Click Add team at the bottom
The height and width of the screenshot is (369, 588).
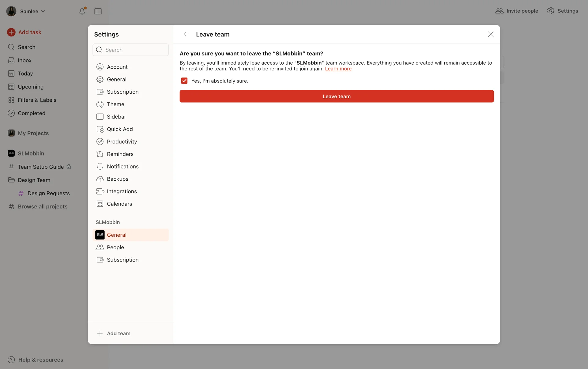point(118,333)
